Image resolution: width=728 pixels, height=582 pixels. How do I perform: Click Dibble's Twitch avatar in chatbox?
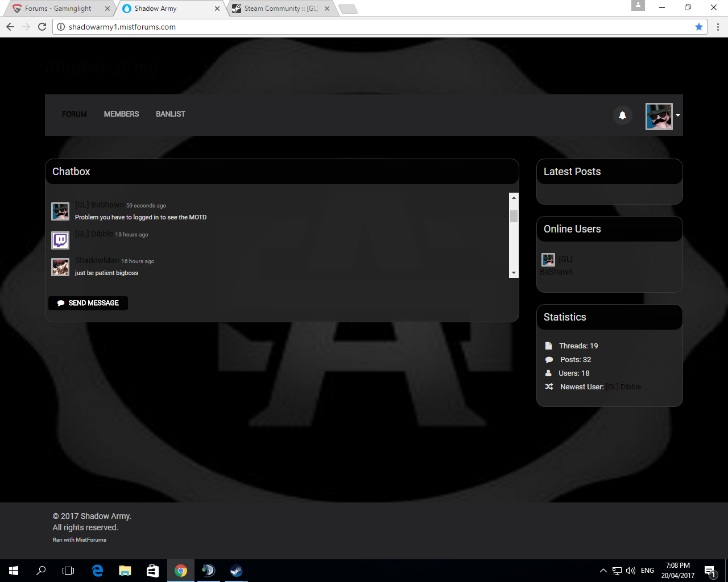coord(60,240)
